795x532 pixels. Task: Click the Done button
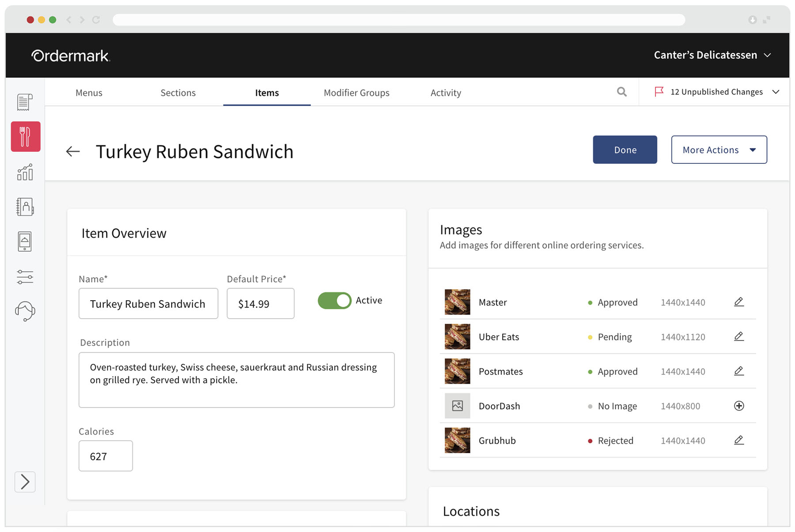point(625,150)
